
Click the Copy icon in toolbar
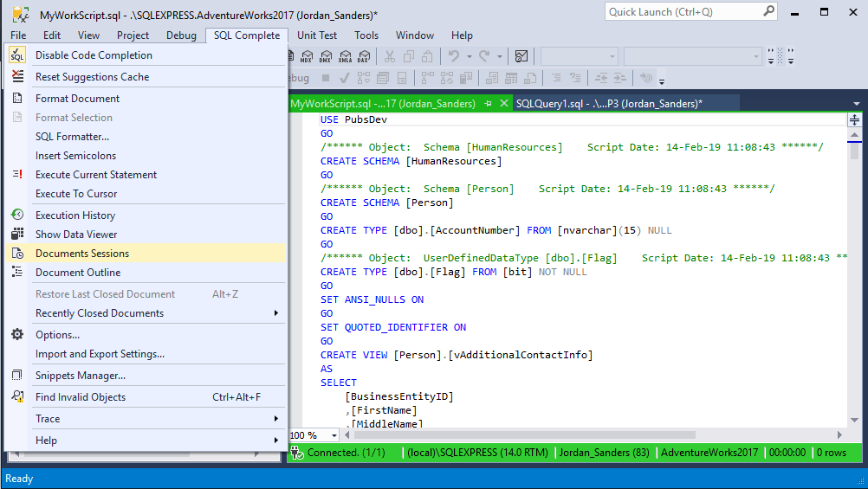point(409,56)
